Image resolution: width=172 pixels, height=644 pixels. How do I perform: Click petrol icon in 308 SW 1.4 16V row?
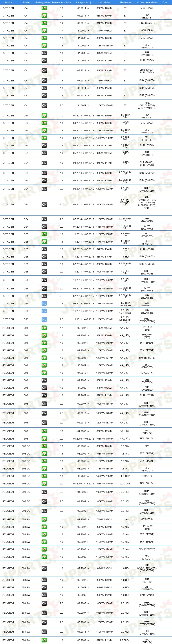click(x=44, y=519)
